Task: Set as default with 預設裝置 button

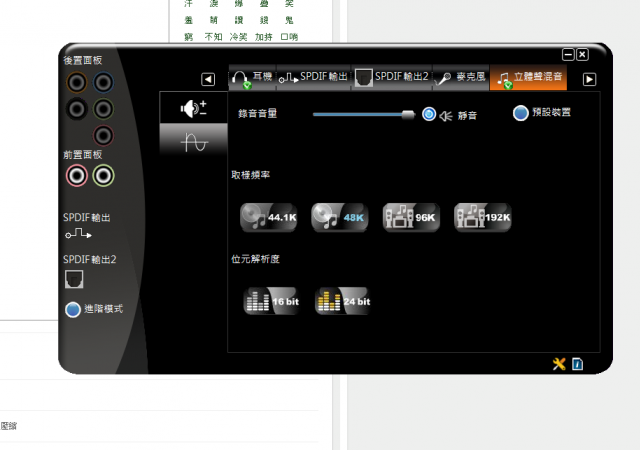Action: pyautogui.click(x=521, y=113)
